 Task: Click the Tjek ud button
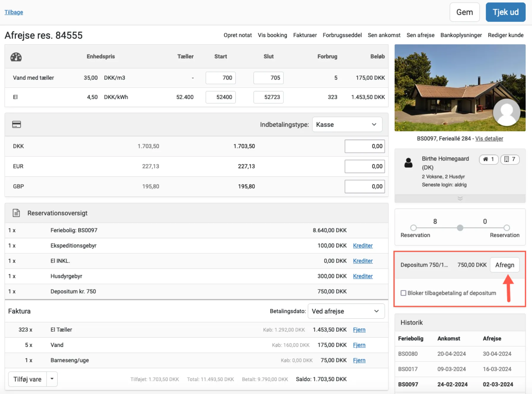pos(505,12)
